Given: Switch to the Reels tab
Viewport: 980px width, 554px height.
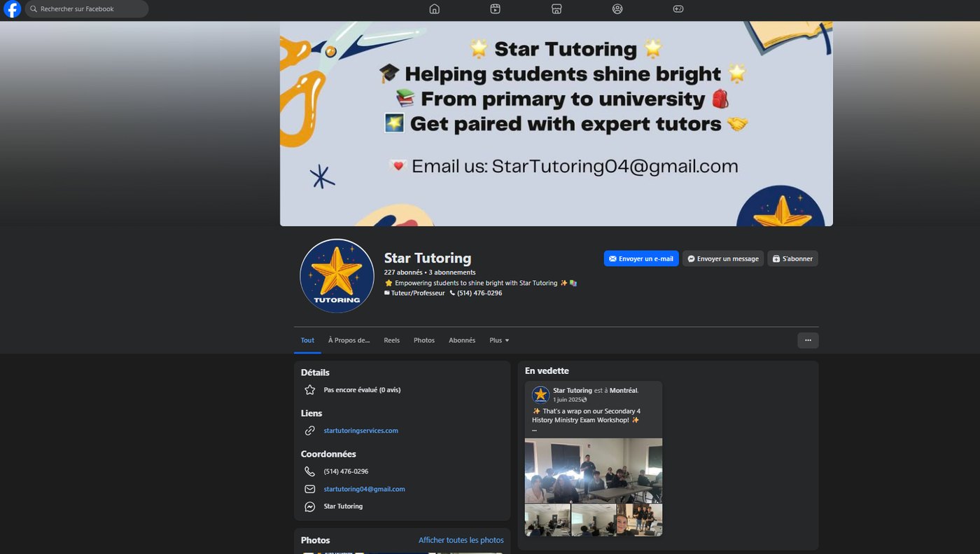Looking at the screenshot, I should pos(391,340).
